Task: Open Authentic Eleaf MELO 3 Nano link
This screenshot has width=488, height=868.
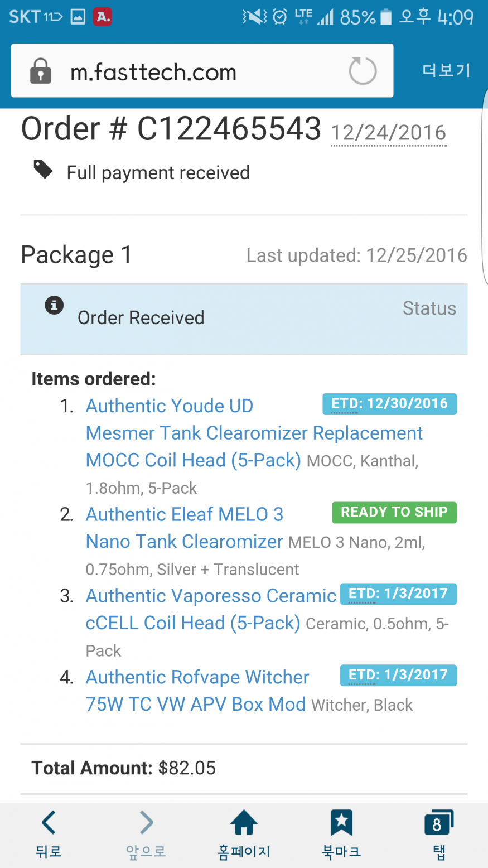Action: [x=184, y=541]
